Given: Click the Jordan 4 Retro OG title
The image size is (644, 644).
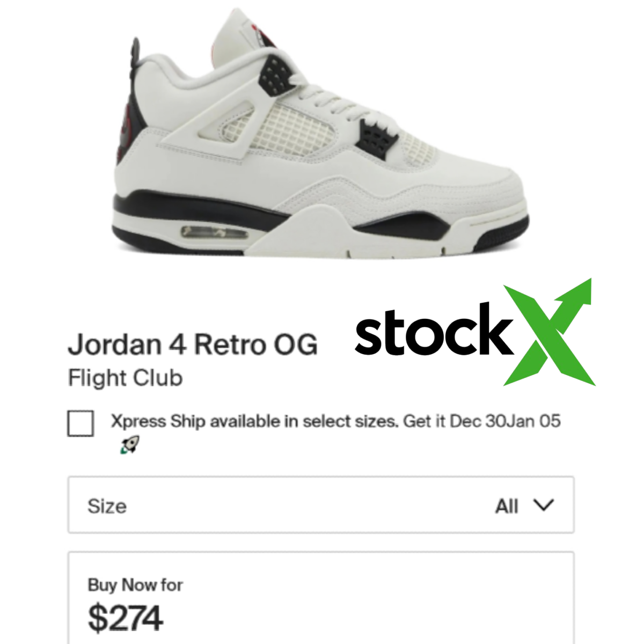Looking at the screenshot, I should (x=193, y=345).
